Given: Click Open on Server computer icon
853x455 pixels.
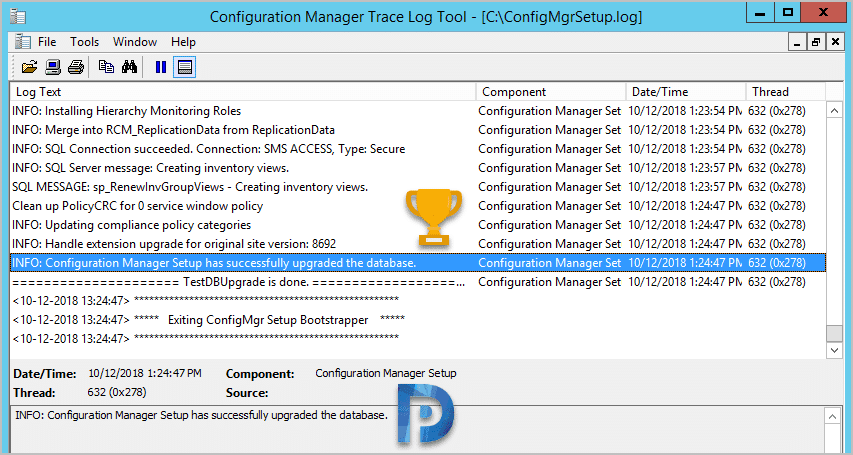Looking at the screenshot, I should coord(53,67).
